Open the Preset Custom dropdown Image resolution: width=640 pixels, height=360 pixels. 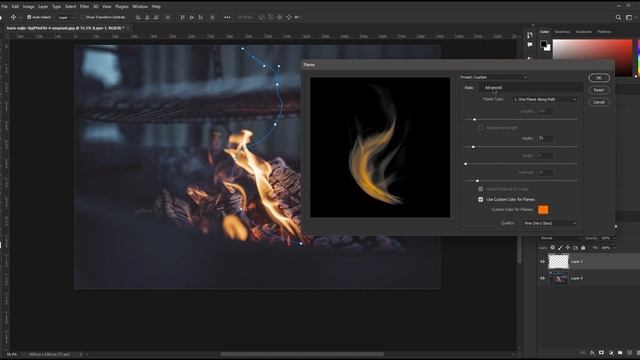tap(494, 77)
